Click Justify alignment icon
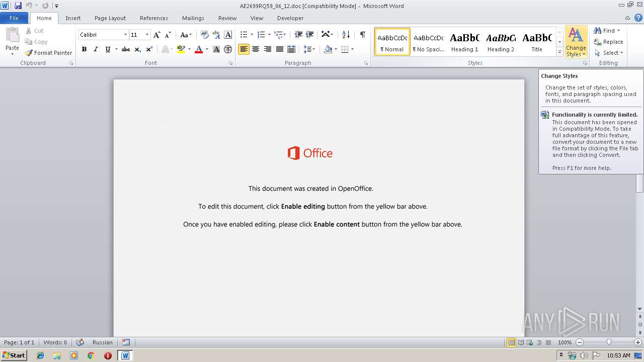The image size is (644, 362). 279,49
